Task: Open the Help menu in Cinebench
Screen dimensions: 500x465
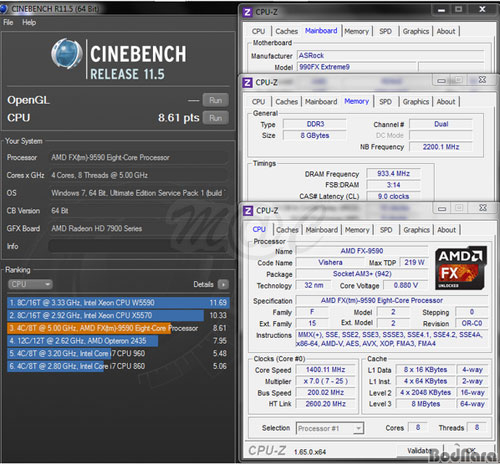Action: [x=29, y=23]
